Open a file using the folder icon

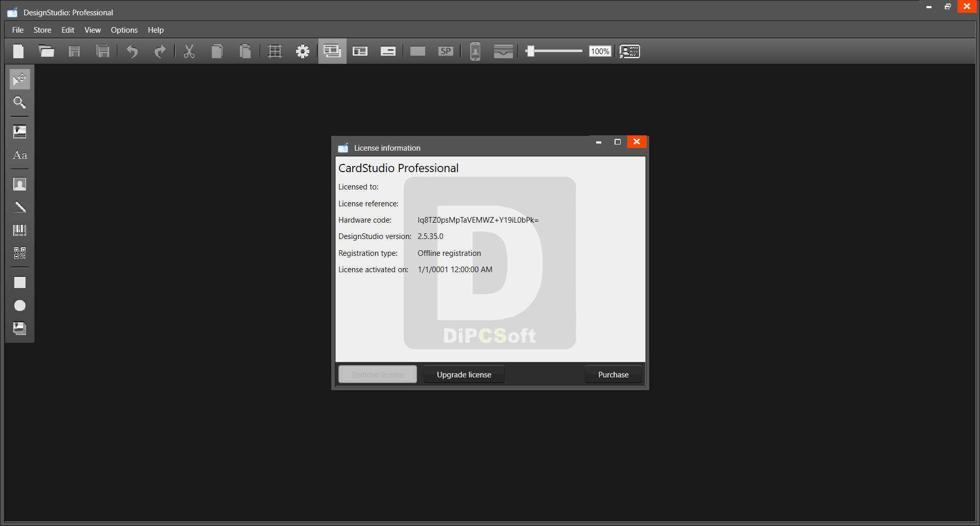46,51
